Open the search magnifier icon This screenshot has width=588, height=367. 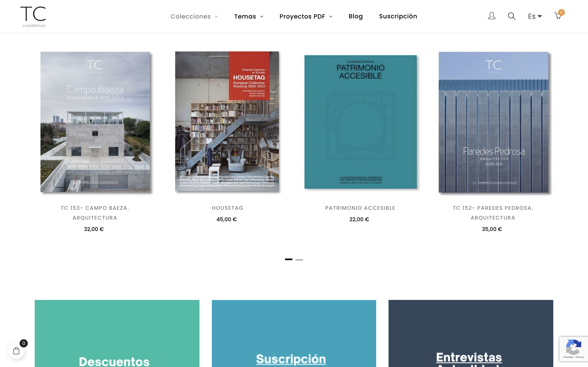pos(511,16)
